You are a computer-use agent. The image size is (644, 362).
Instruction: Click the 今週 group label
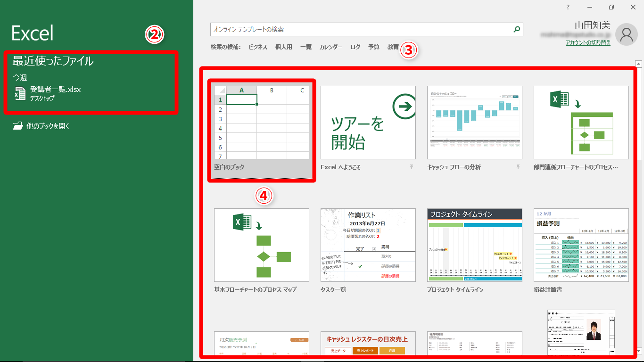(20, 77)
